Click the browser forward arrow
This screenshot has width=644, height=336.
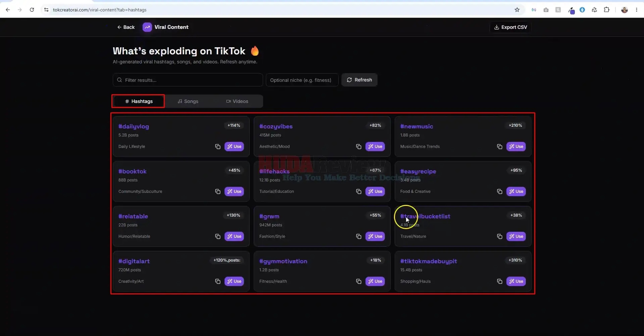(20, 10)
